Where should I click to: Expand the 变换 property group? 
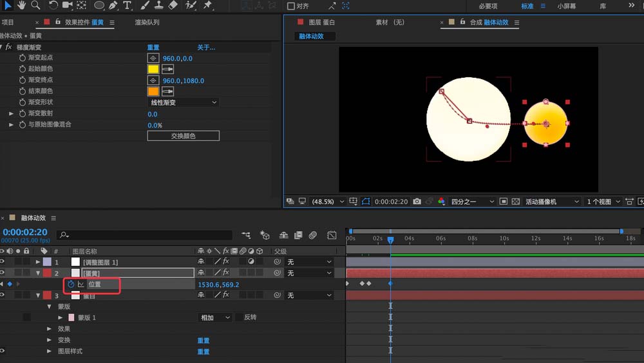click(50, 340)
